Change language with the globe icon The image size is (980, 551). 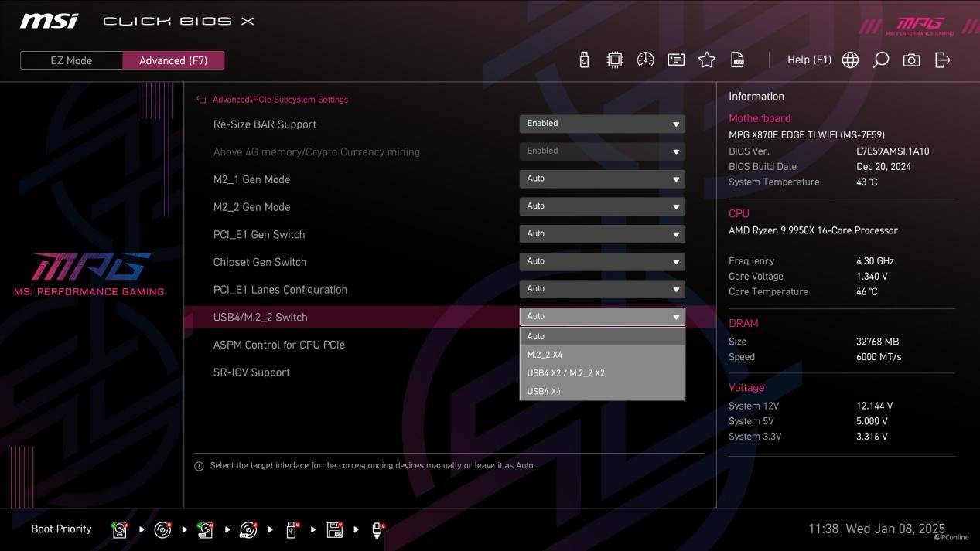pos(850,60)
